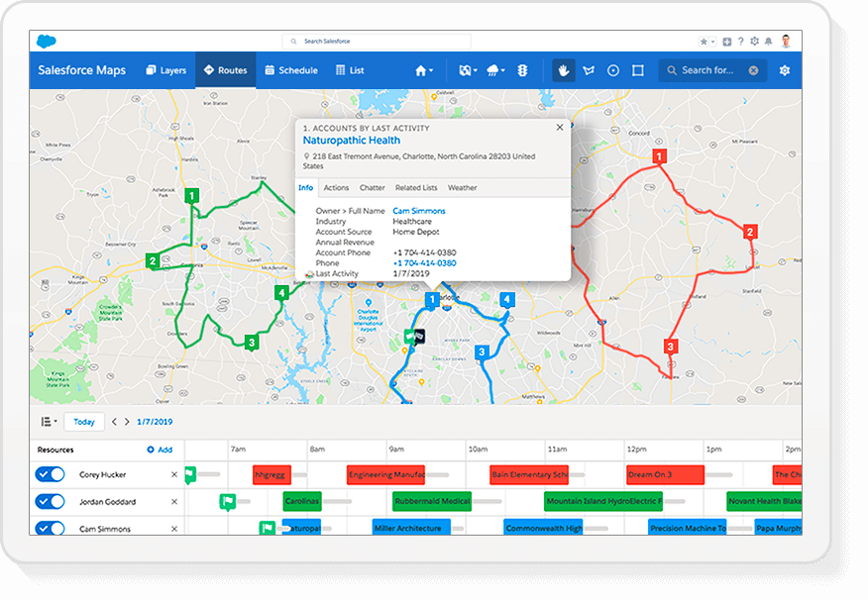Open Salesforce Maps settings gear
This screenshot has height=600, width=868.
[x=785, y=70]
